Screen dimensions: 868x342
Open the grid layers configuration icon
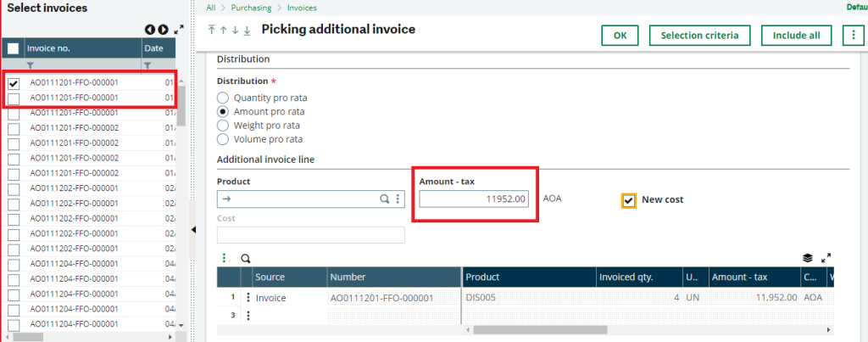[808, 258]
